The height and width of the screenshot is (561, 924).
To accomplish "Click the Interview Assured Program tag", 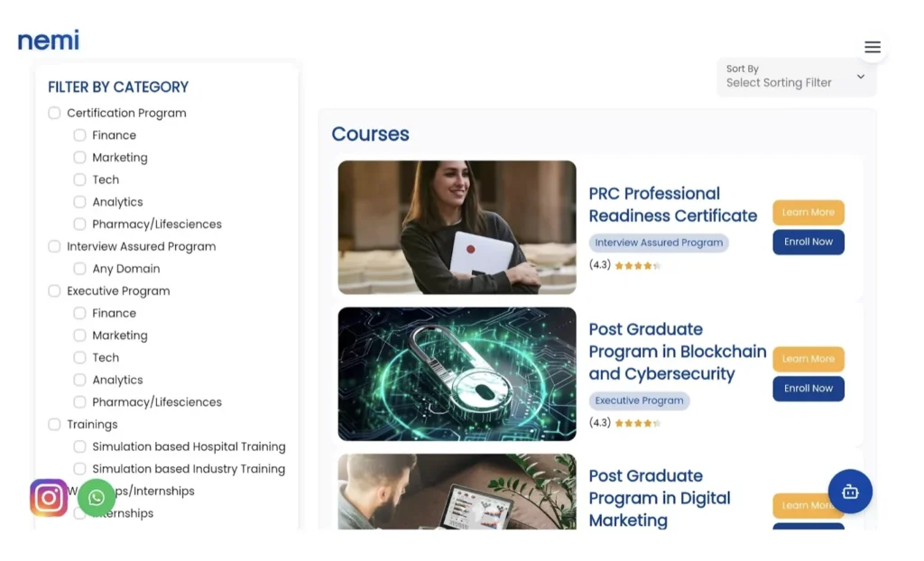I will [x=659, y=243].
